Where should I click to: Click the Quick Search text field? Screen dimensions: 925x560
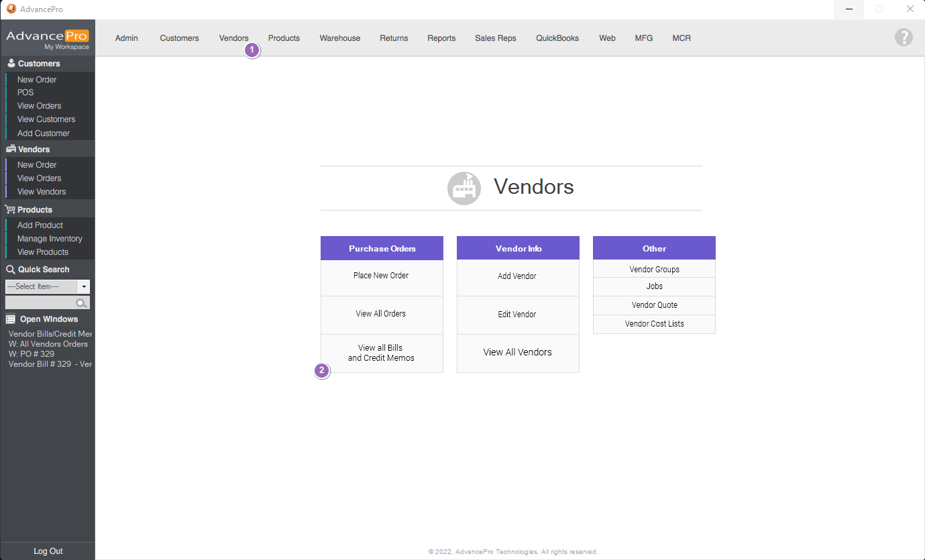40,303
